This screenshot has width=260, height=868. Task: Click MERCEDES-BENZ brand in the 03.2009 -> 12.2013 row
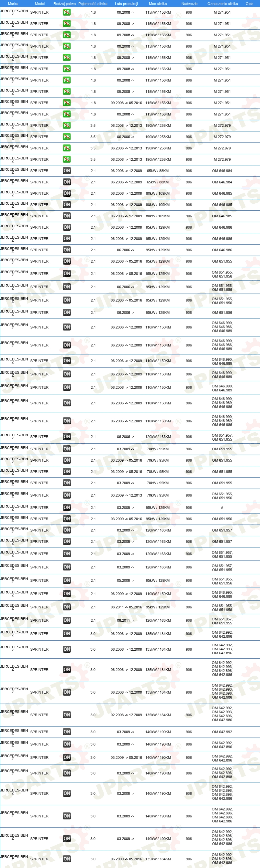[14, 495]
